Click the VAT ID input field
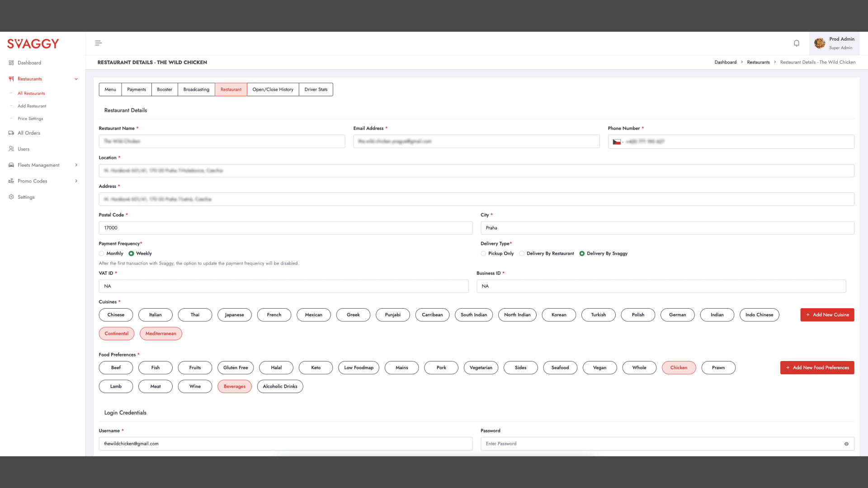Viewport: 868px width, 488px height. 284,286
